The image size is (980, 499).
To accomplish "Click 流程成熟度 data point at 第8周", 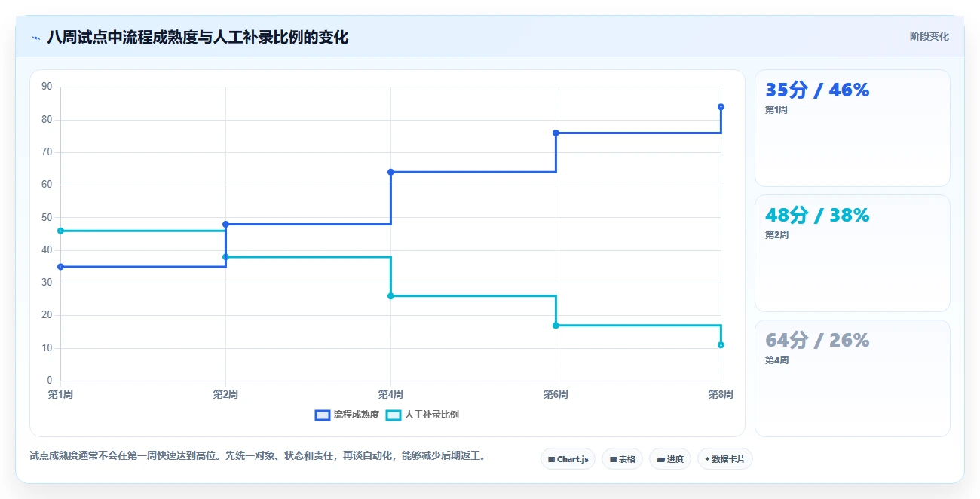I will [x=721, y=107].
